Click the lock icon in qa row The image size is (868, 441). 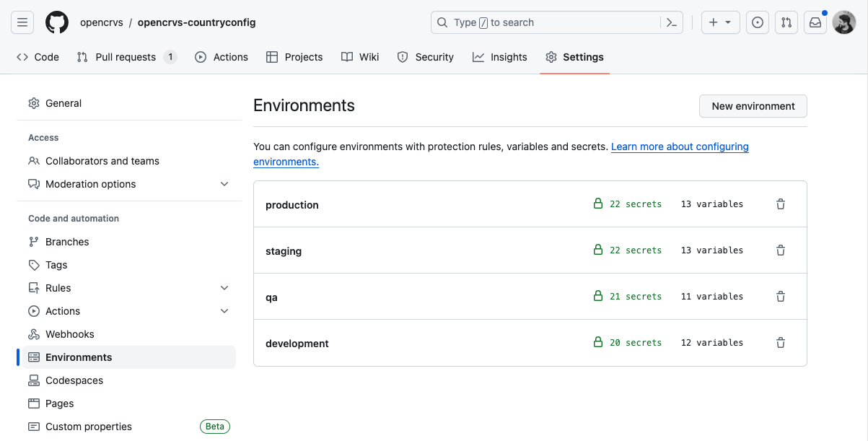tap(597, 297)
